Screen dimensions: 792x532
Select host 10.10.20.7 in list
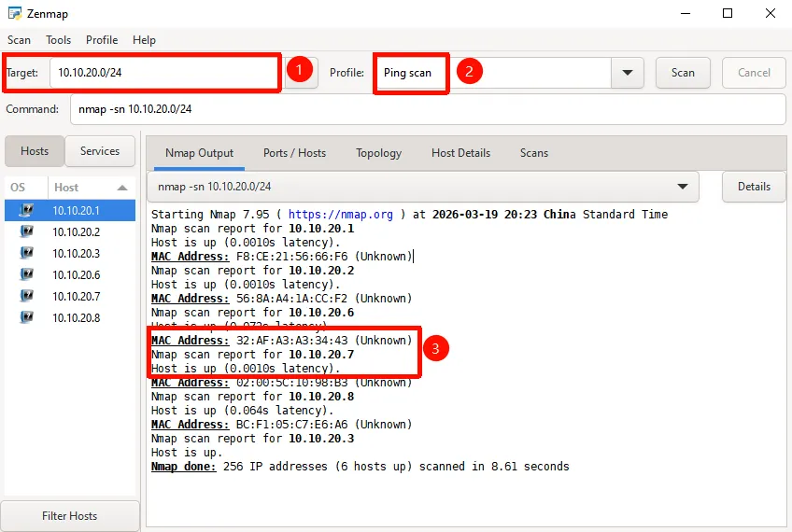pos(70,296)
